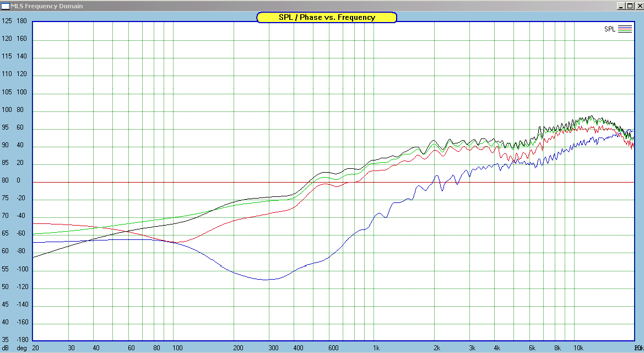The height and width of the screenshot is (353, 644).
Task: Click the '125' dB axis value
Action: coord(7,21)
